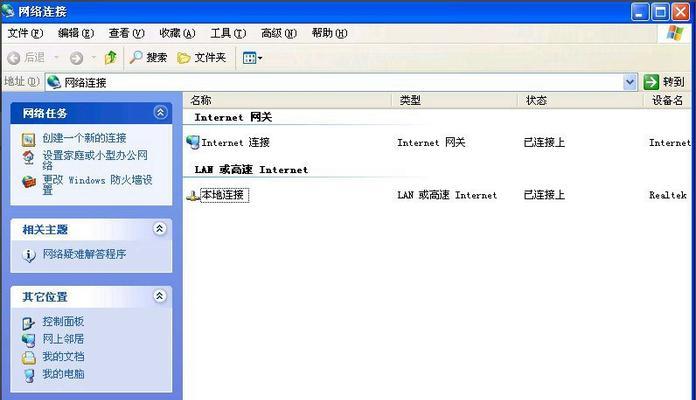This screenshot has height=400, width=696.
Task: Open the 编辑(E) menu
Action: 76,33
